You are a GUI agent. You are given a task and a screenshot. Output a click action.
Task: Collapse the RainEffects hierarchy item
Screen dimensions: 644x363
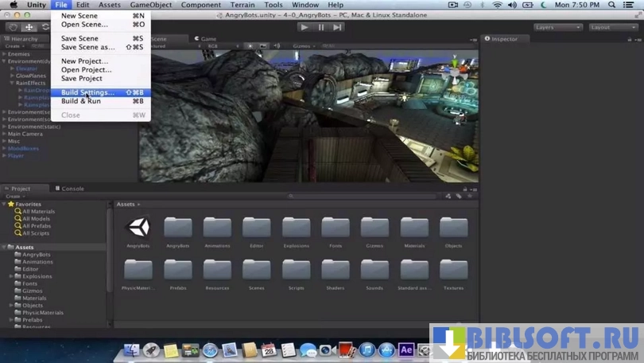(11, 83)
